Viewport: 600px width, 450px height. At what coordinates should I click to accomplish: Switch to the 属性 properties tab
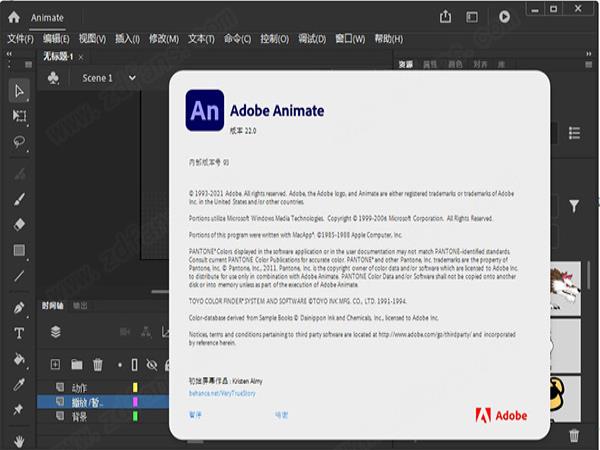click(430, 64)
